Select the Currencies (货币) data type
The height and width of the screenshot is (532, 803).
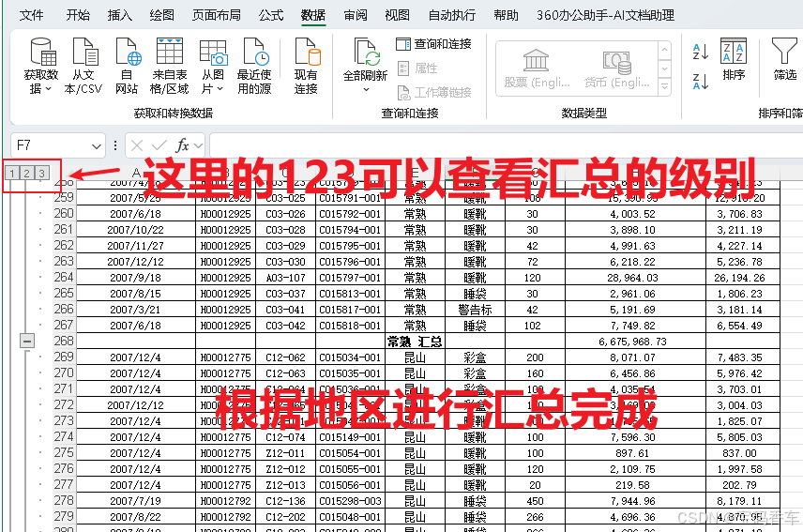pos(616,68)
